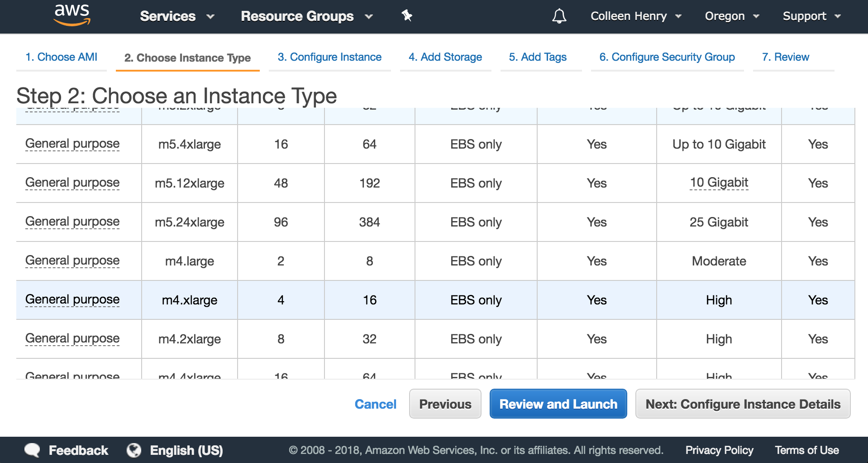Screen dimensions: 868x463
Task: Expand the Oregon region selector
Action: pos(731,16)
